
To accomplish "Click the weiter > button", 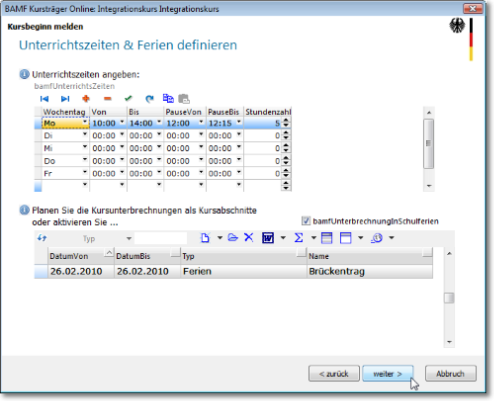I will (388, 374).
